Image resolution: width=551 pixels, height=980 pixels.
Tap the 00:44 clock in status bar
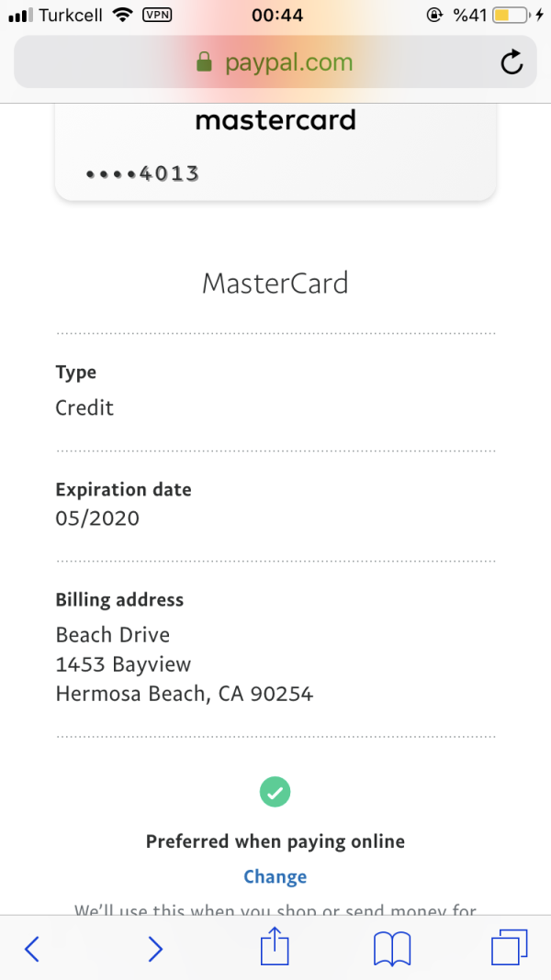pos(276,16)
